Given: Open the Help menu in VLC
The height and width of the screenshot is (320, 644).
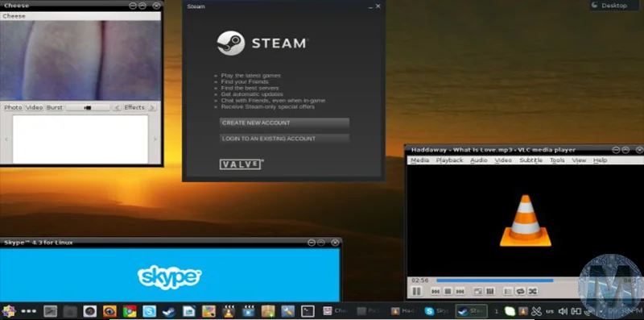Looking at the screenshot, I should [600, 160].
